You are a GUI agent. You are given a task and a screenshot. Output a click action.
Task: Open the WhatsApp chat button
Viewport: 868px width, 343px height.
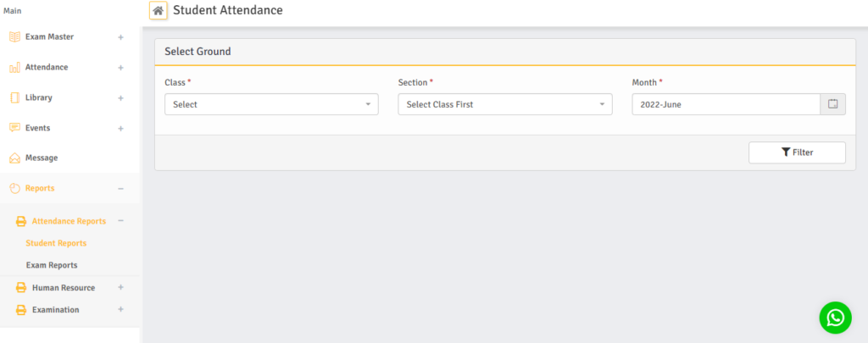pos(835,318)
